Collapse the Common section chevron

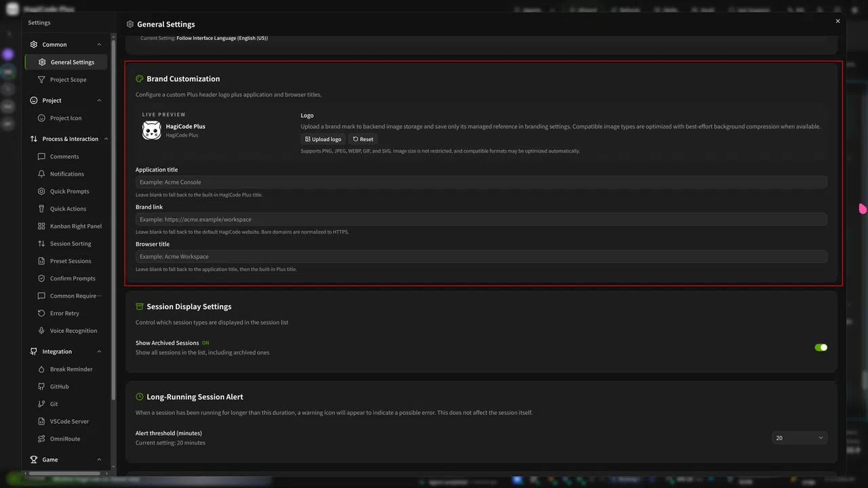(99, 45)
